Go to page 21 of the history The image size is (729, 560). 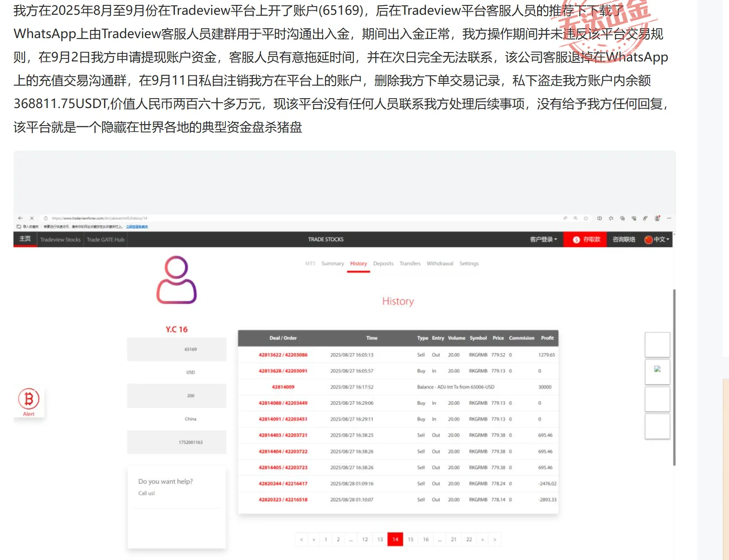coord(454,539)
